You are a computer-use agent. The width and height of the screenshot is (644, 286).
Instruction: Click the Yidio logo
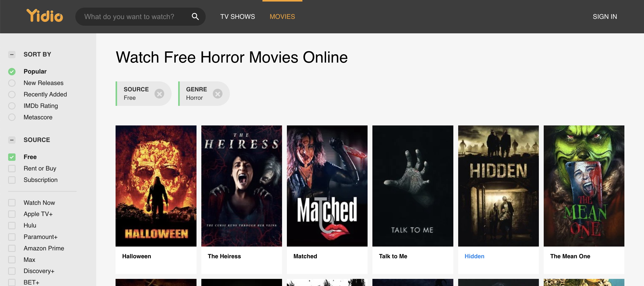tap(45, 16)
